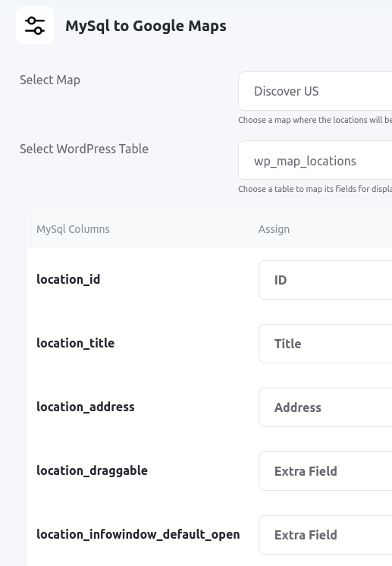Open the Assign dropdown for location_title
392x566 pixels.
pos(325,344)
